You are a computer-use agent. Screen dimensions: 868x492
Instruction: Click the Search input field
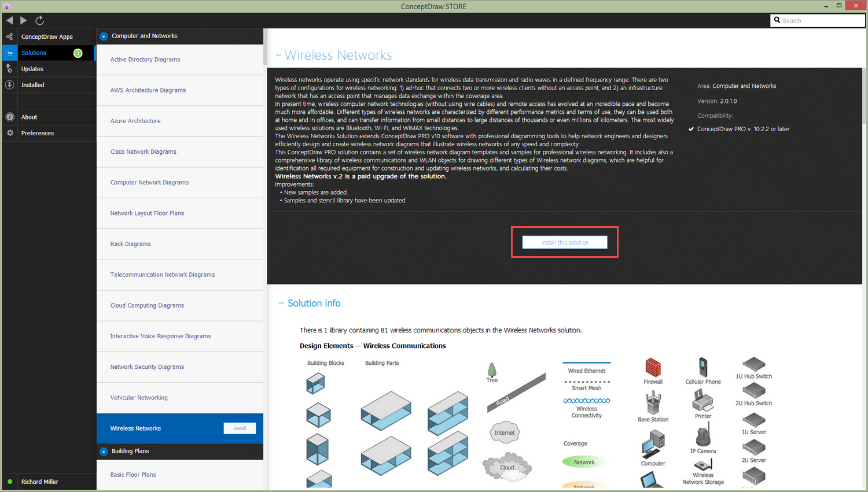[818, 20]
